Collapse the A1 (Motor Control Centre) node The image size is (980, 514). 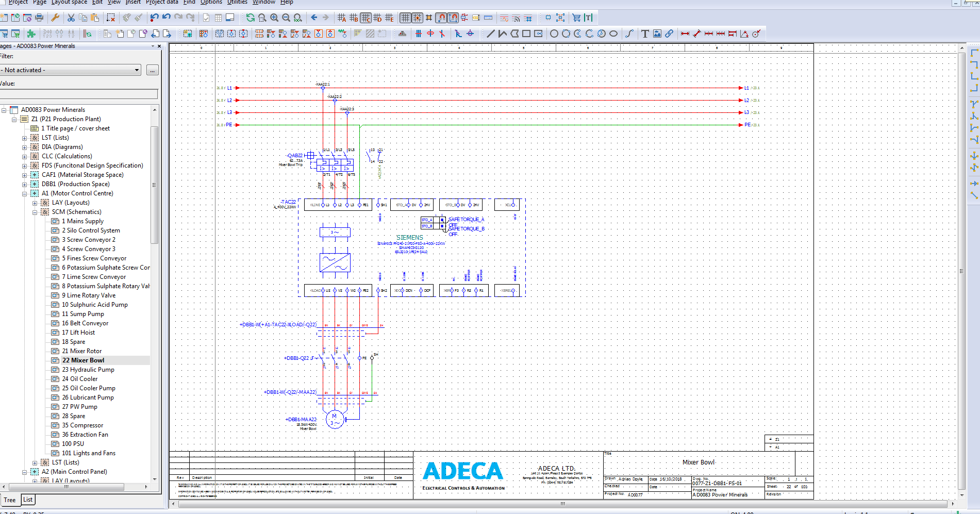[x=24, y=193]
